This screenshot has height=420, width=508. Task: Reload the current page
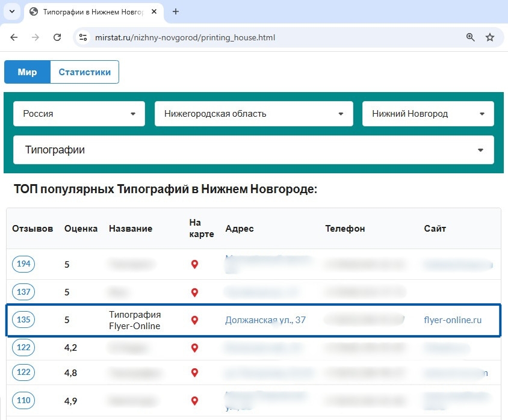(x=57, y=37)
